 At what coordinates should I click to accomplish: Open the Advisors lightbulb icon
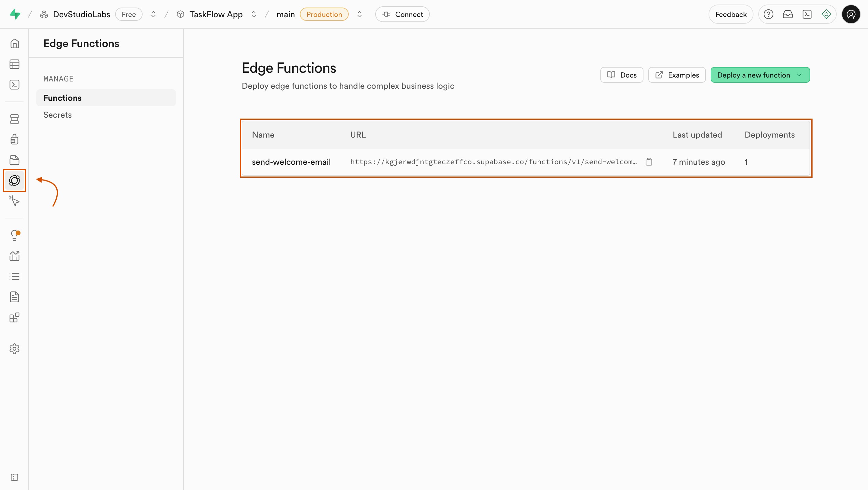pos(14,235)
